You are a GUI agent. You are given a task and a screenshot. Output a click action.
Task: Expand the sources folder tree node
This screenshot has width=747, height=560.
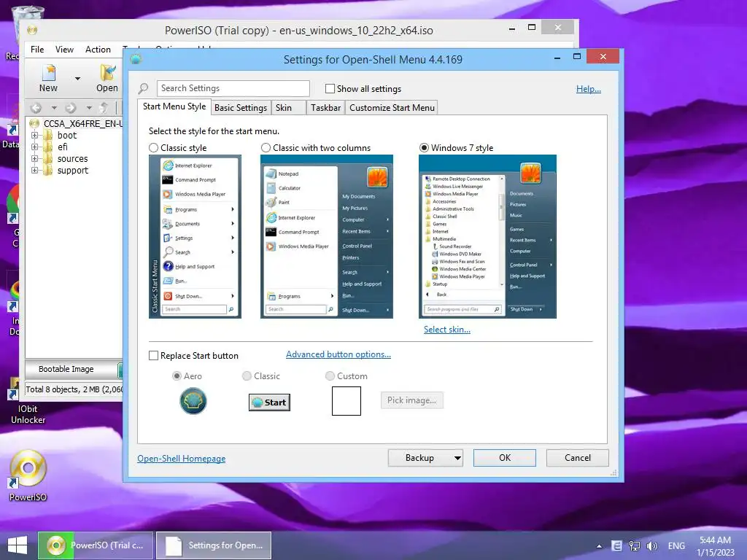tap(35, 158)
